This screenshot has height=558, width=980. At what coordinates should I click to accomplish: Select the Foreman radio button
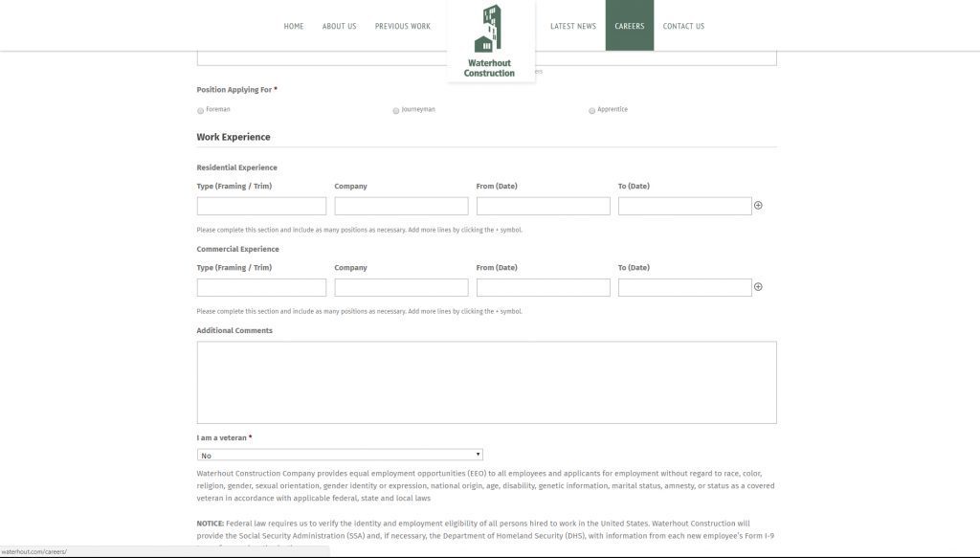[x=201, y=111]
